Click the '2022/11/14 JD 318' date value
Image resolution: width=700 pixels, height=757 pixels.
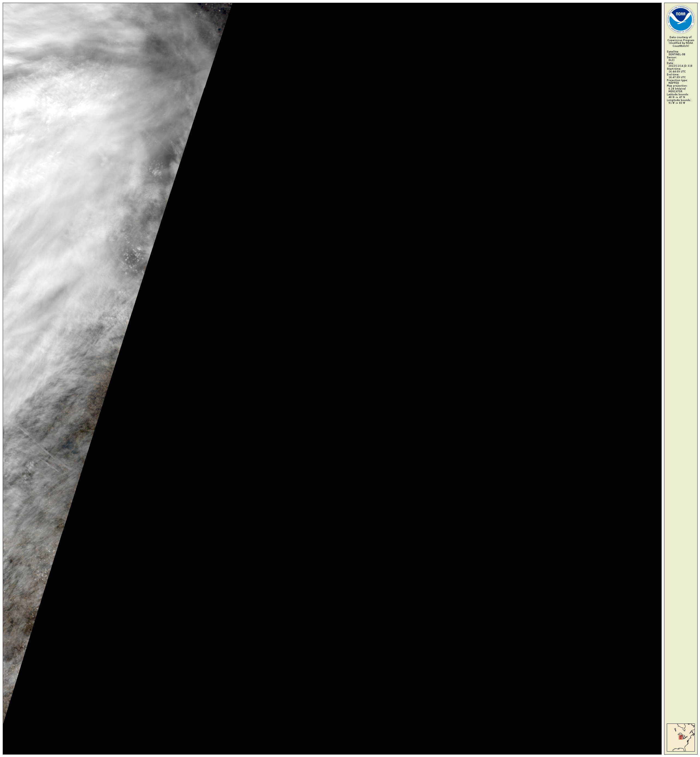[680, 66]
